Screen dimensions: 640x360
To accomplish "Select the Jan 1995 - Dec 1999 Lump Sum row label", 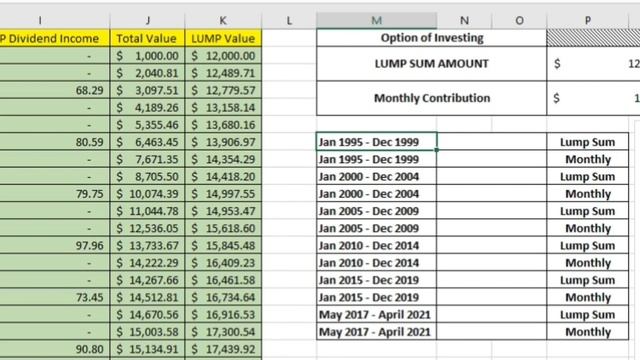I will (376, 142).
